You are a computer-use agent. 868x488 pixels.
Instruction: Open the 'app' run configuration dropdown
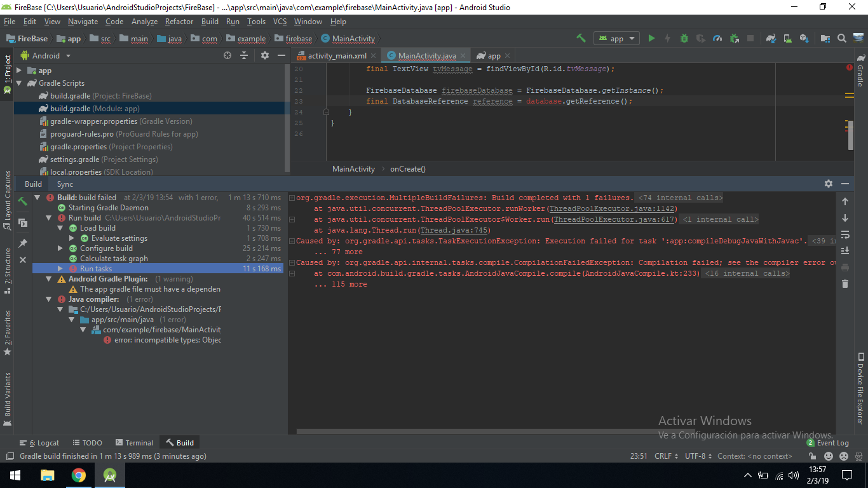click(x=616, y=38)
